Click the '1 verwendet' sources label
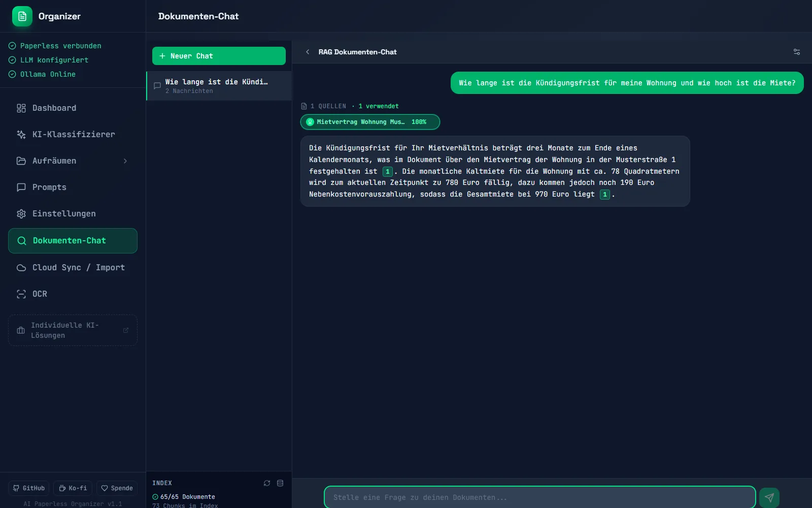 tap(379, 106)
